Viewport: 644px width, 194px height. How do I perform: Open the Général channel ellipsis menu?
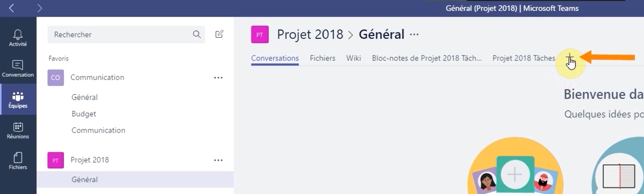tap(414, 35)
